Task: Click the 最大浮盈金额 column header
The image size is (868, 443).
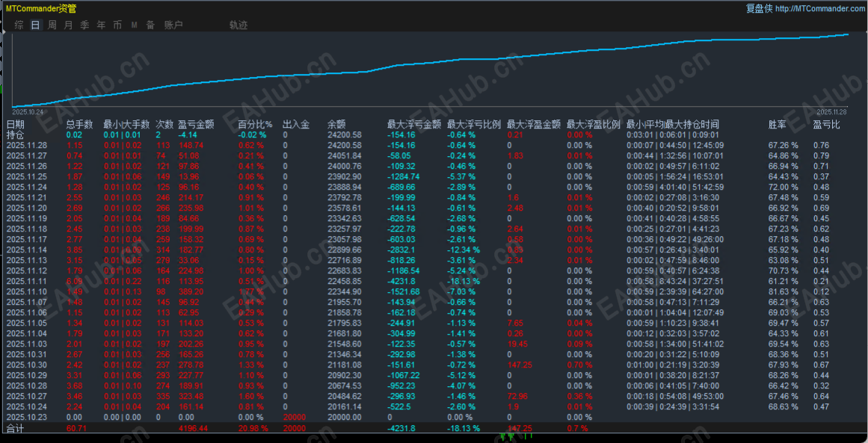Action: pos(534,125)
